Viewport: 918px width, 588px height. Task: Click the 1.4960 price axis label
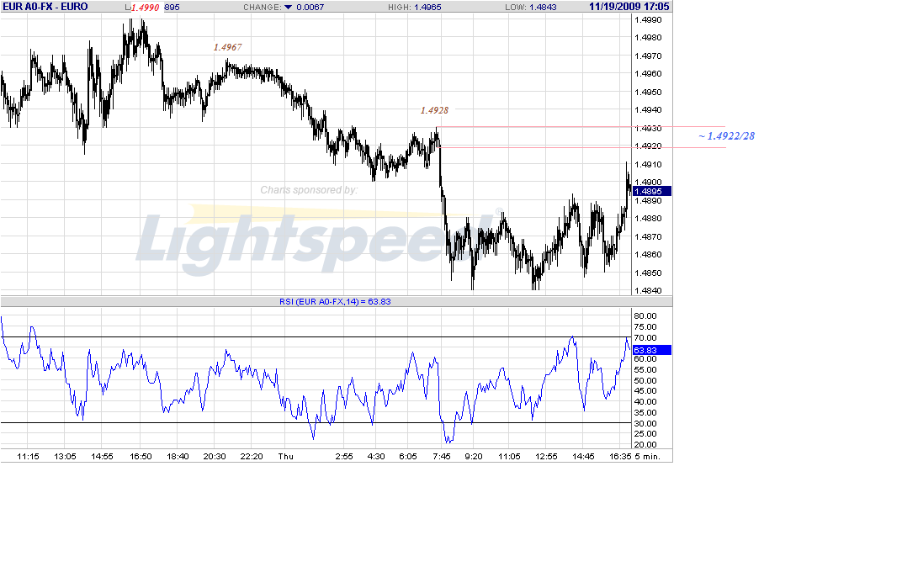tap(648, 74)
